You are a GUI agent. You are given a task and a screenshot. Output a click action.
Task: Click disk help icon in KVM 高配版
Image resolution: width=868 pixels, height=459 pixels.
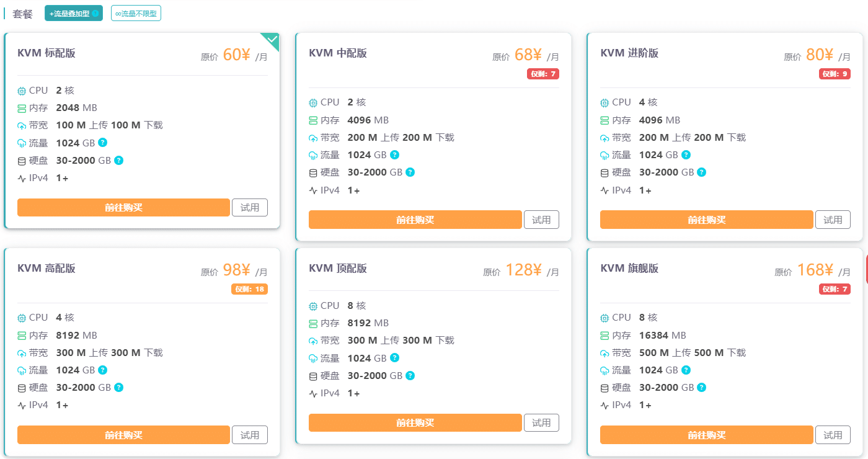[118, 388]
